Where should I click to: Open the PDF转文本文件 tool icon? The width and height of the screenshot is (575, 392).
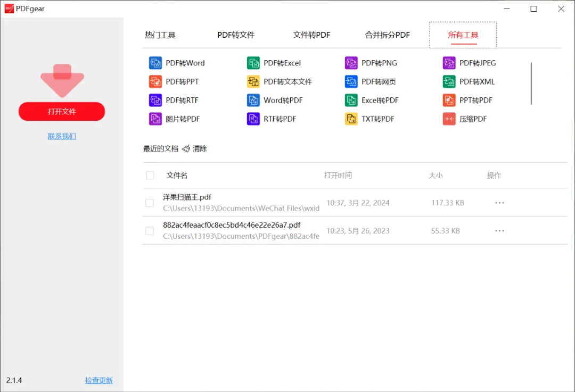[x=253, y=82]
